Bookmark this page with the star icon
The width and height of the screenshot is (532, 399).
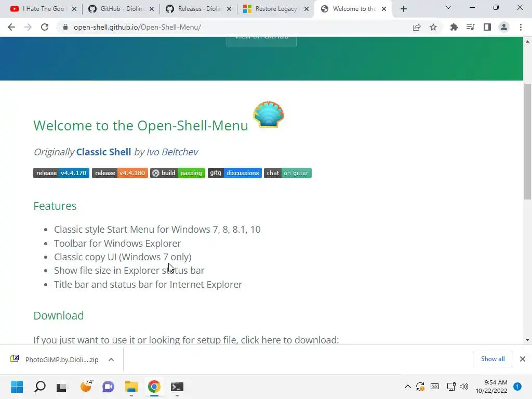point(433,27)
